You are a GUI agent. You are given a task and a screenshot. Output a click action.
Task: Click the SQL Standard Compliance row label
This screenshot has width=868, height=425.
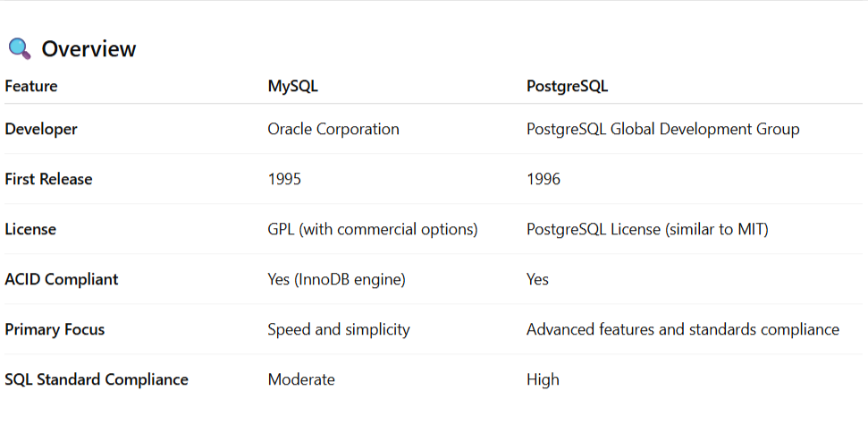(x=97, y=379)
